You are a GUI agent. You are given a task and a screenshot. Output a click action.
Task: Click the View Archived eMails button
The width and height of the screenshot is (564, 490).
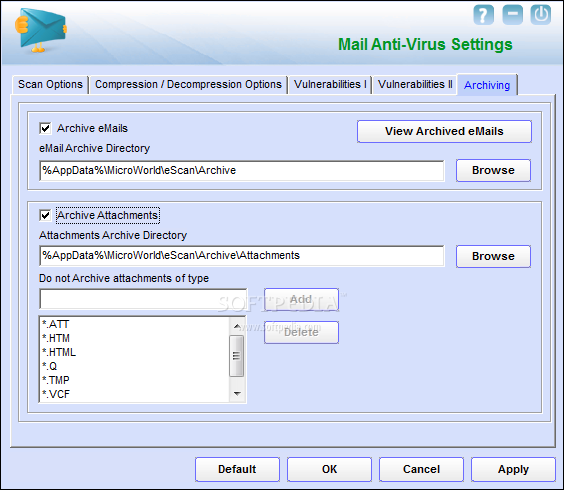click(x=444, y=131)
